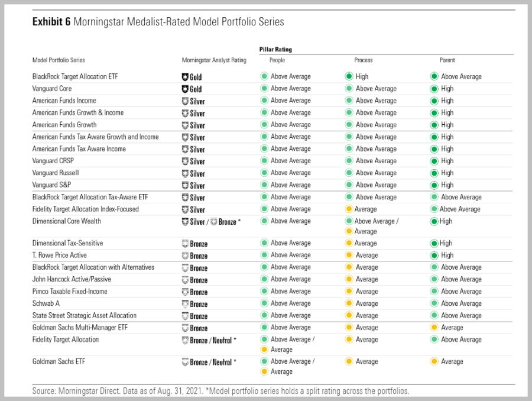
Task: Select the American Funds Income row name
Action: 64,101
